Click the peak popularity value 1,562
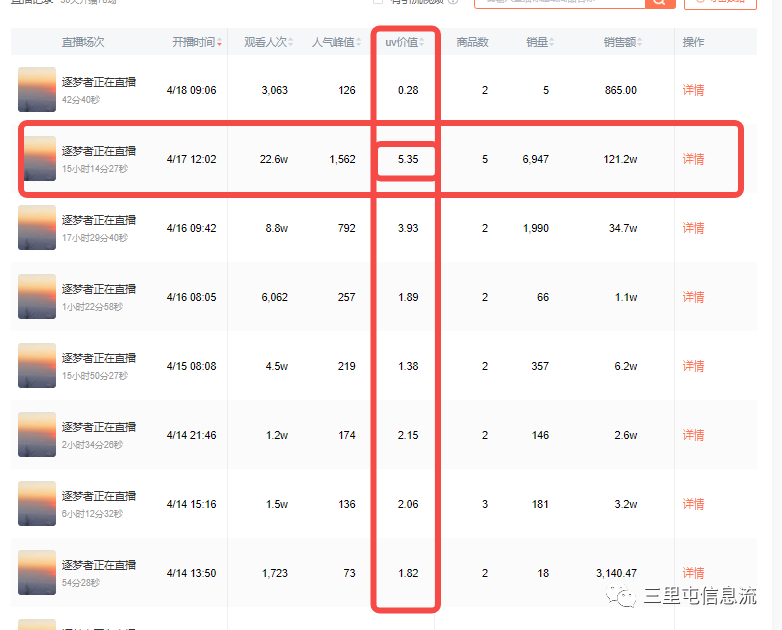This screenshot has height=630, width=782. tap(343, 159)
